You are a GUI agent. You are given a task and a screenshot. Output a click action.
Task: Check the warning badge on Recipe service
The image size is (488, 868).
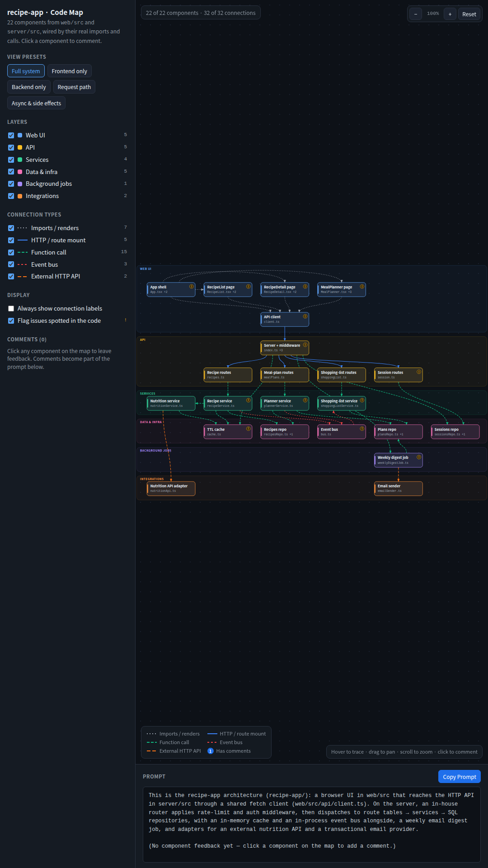pos(249,401)
